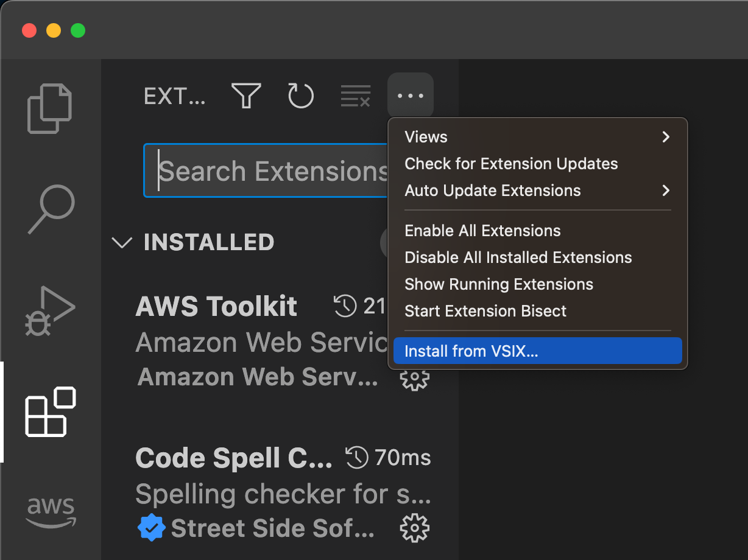Screen dimensions: 748x560
Task: Expand the Views submenu
Action: click(538, 137)
